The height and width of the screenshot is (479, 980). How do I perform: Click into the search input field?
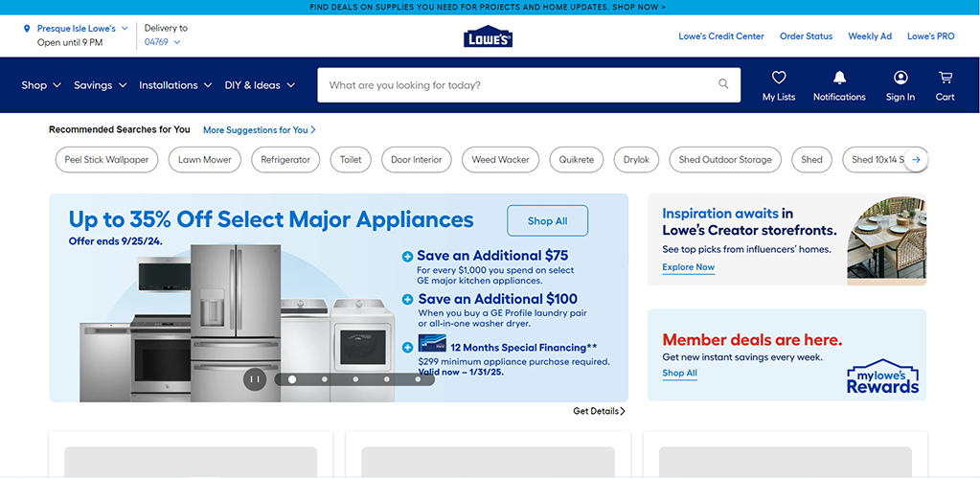tap(517, 85)
